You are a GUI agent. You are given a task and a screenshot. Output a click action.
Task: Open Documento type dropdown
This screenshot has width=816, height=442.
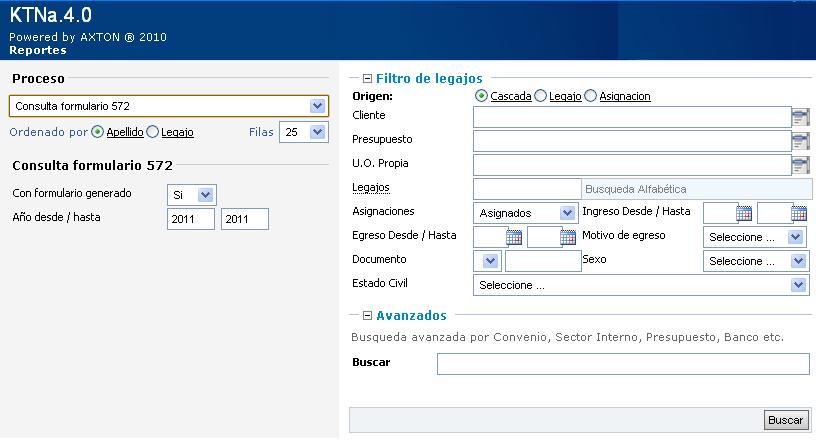click(x=490, y=261)
